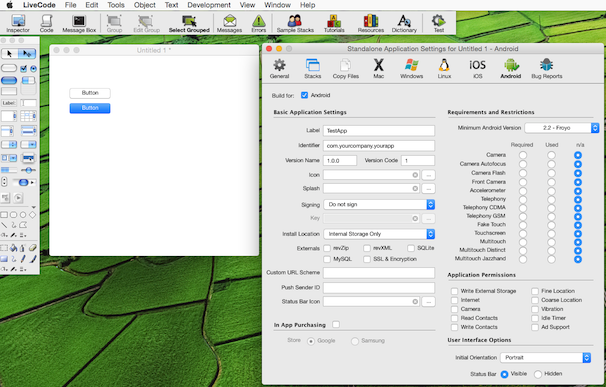606x387 pixels.
Task: Open the Install Location dropdown
Action: point(379,234)
